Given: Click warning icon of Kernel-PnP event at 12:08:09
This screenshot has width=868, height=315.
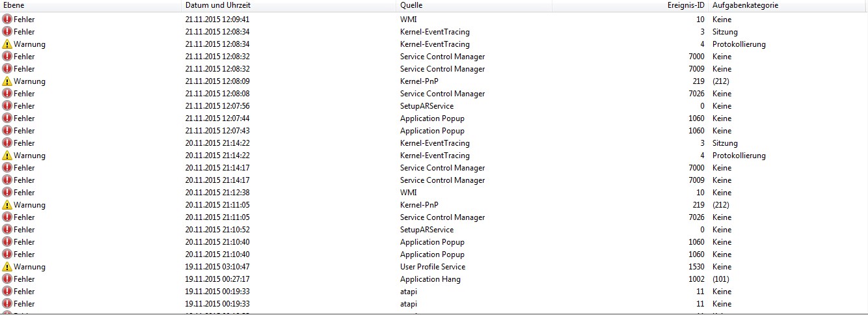Looking at the screenshot, I should pos(7,81).
